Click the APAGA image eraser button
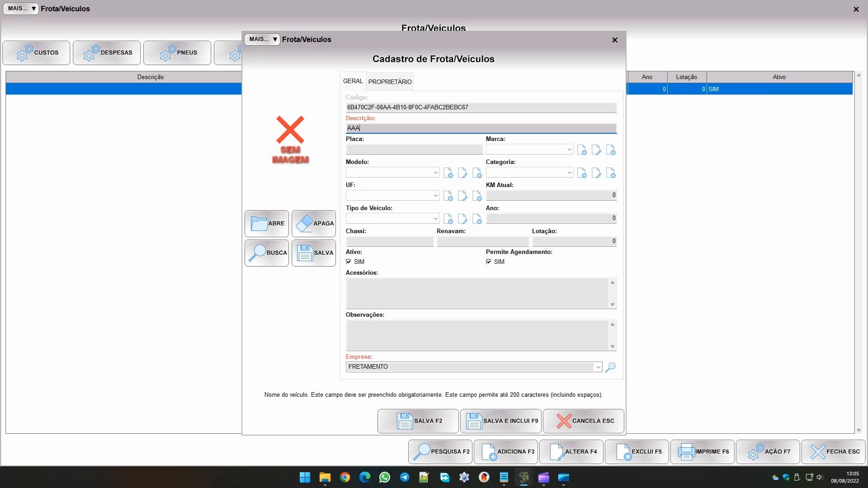Screen dimensions: 868x488 click(313, 223)
